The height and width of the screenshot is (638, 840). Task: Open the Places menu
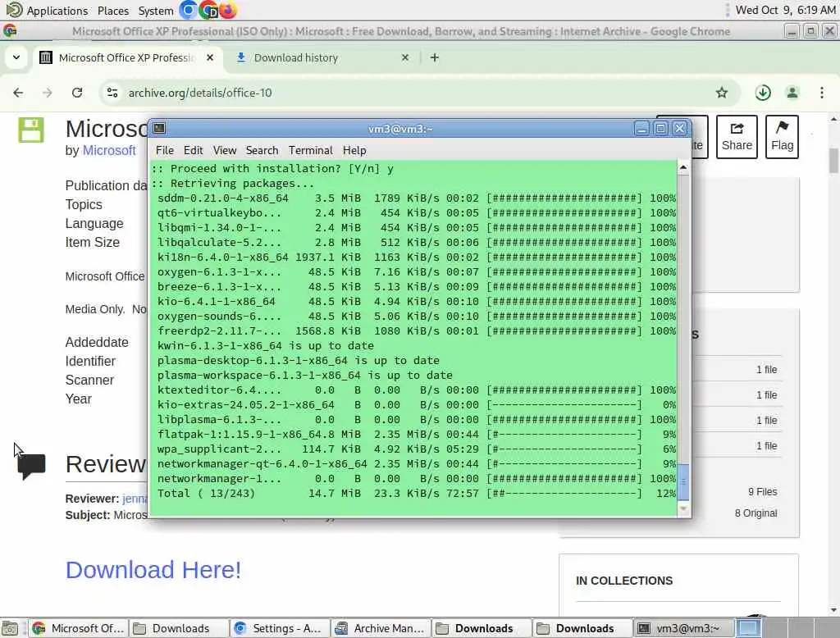pyautogui.click(x=113, y=11)
